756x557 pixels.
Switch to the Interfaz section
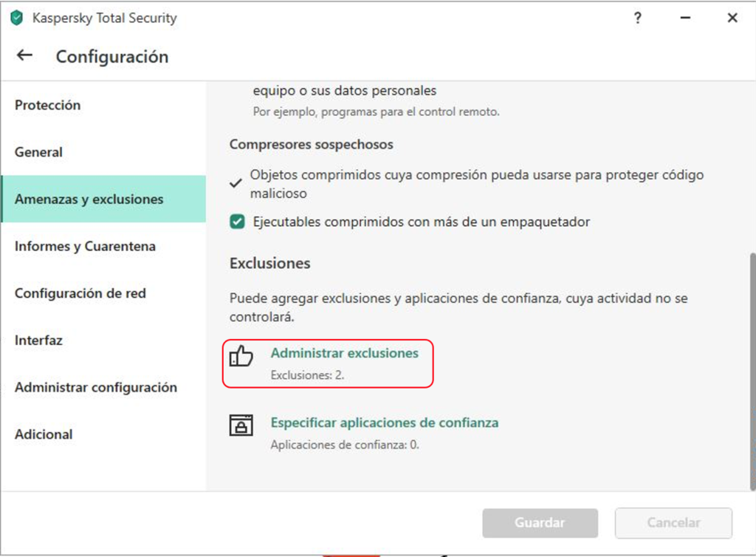coord(38,341)
